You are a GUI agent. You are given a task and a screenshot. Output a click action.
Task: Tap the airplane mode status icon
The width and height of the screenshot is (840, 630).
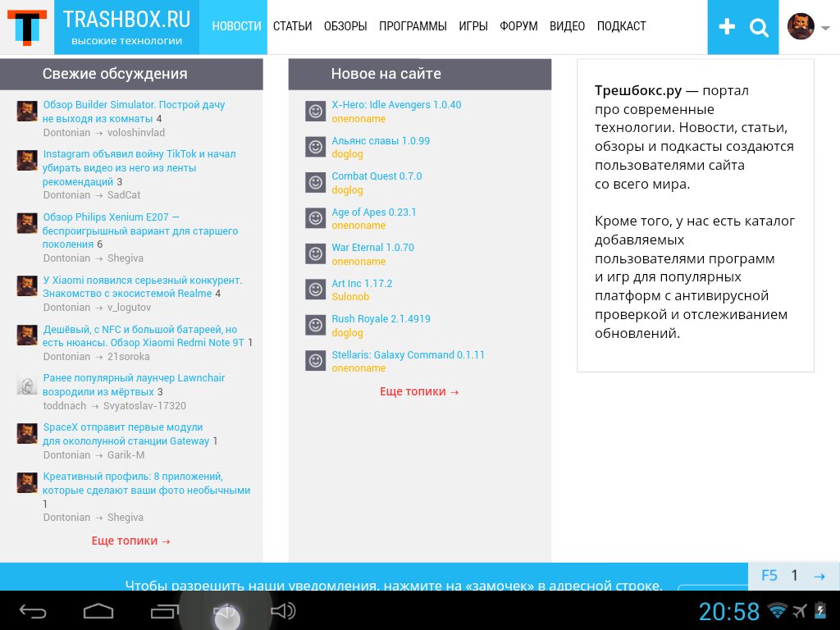[x=800, y=610]
